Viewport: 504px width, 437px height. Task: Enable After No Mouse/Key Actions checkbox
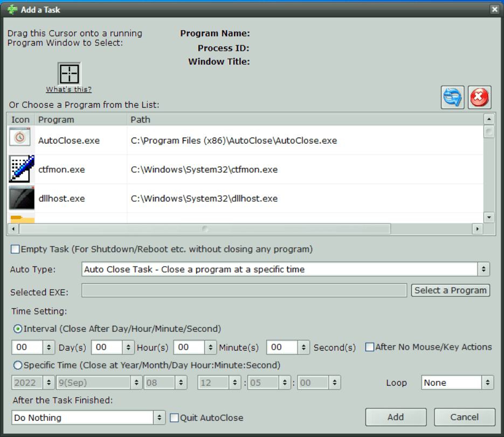[370, 347]
